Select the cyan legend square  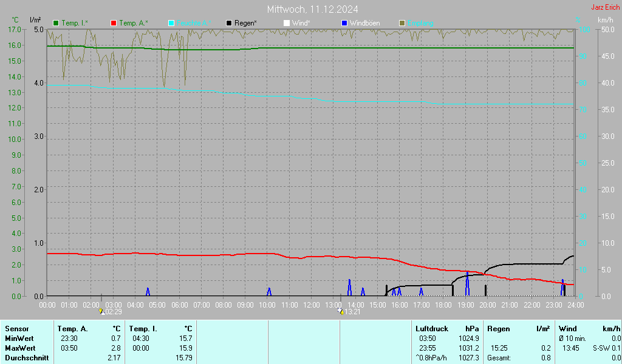pos(171,23)
